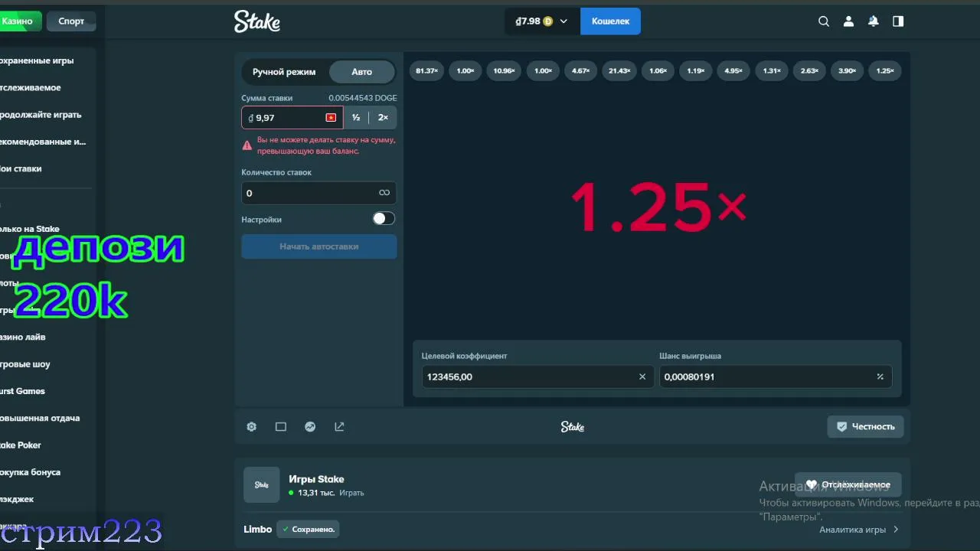The width and height of the screenshot is (980, 551).
Task: Switch to the Казино tab
Action: coord(19,21)
